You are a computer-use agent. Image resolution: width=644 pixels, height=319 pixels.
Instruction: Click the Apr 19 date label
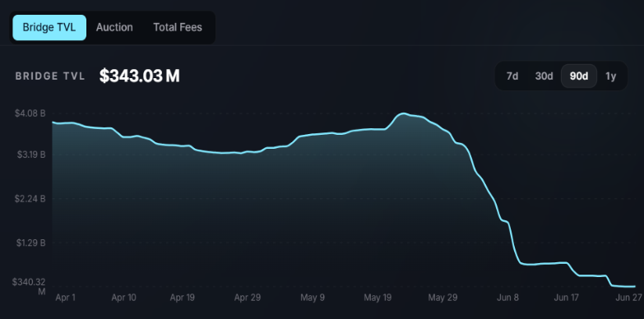point(183,298)
